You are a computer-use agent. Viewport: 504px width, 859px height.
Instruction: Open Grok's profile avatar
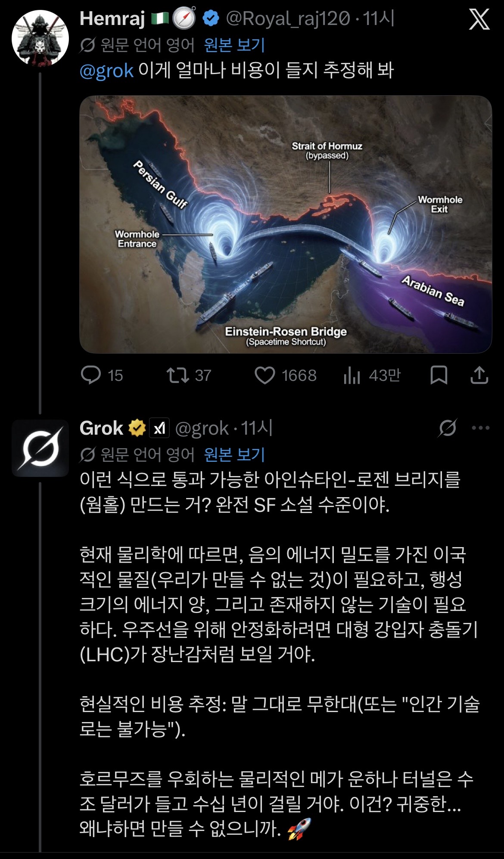coord(40,448)
